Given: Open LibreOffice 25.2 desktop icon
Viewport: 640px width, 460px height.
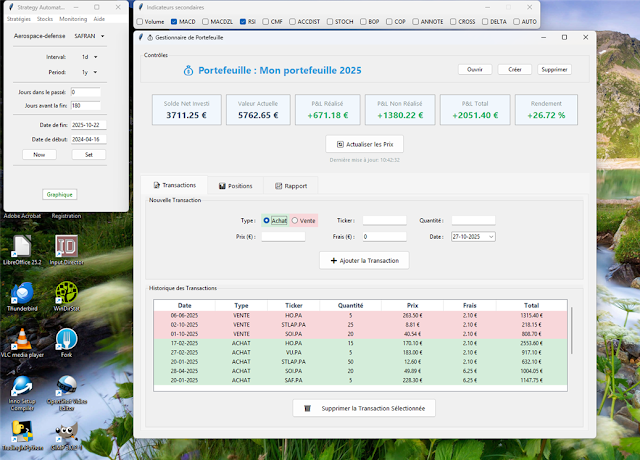Looking at the screenshot, I should (22, 246).
